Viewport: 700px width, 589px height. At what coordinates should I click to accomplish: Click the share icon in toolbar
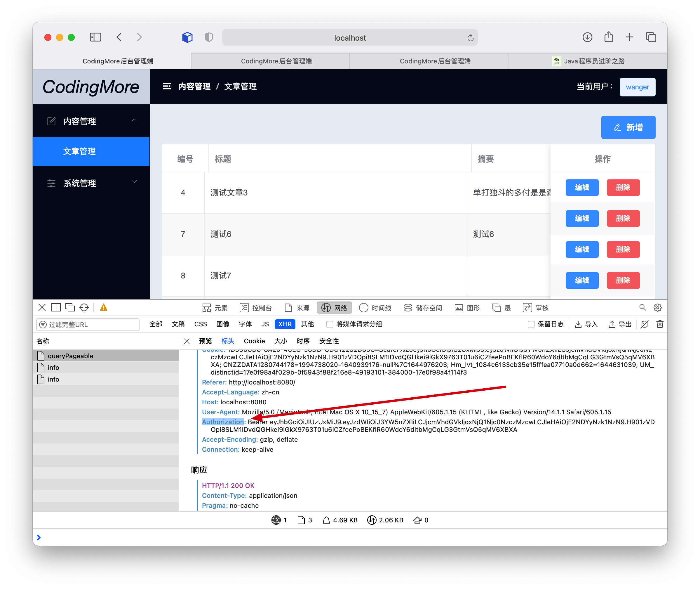pyautogui.click(x=609, y=37)
